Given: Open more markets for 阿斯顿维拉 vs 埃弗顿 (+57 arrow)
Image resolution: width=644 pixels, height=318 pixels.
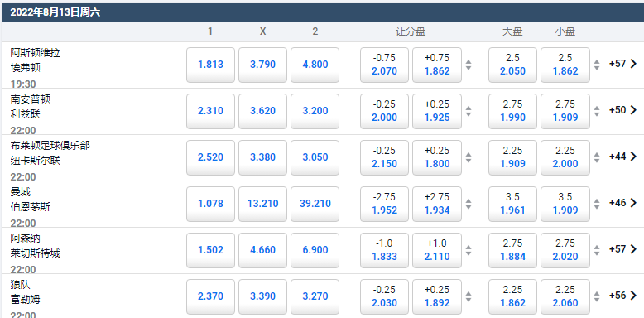Looking at the screenshot, I should (x=622, y=64).
